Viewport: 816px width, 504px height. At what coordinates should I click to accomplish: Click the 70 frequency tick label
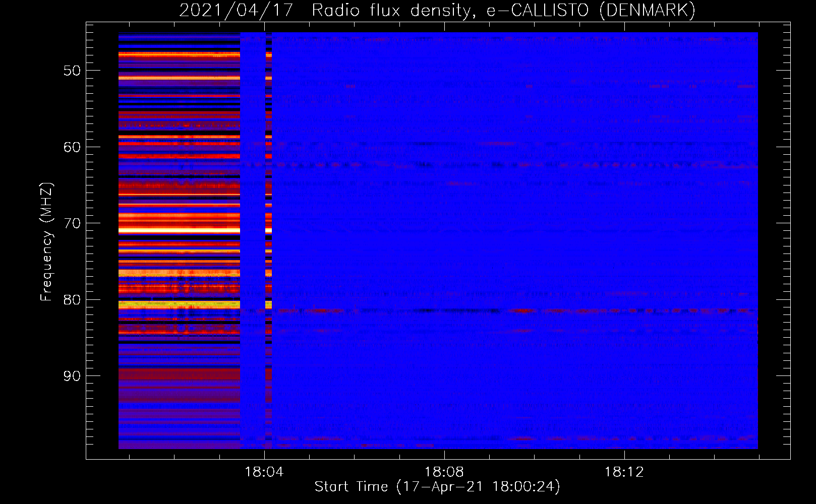(x=72, y=223)
